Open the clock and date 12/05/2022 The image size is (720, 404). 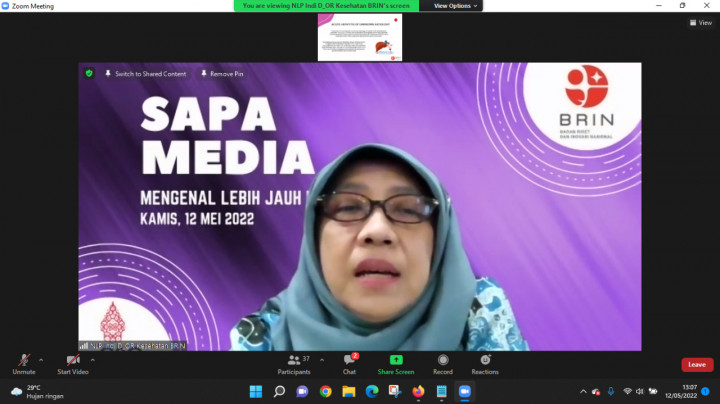(x=681, y=392)
